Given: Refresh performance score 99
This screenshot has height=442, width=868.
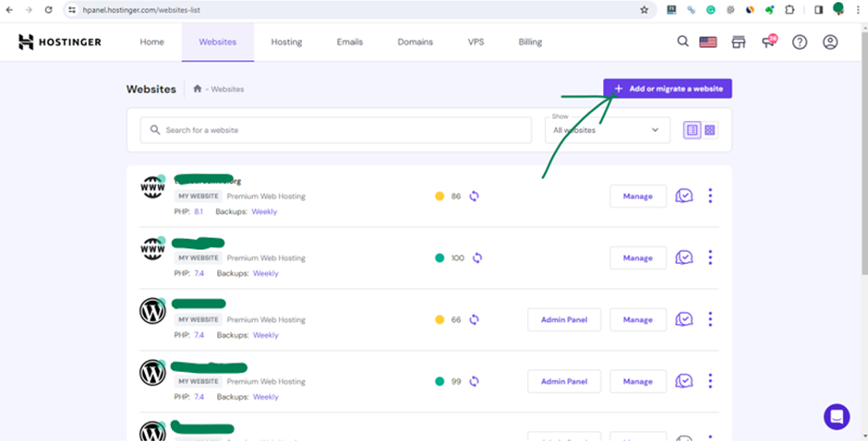Looking at the screenshot, I should 474,381.
